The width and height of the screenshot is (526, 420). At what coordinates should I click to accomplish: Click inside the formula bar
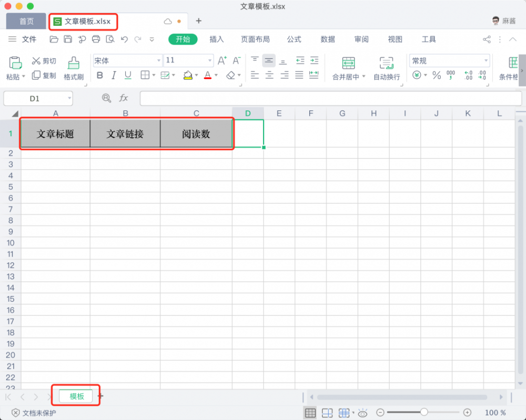coord(316,98)
